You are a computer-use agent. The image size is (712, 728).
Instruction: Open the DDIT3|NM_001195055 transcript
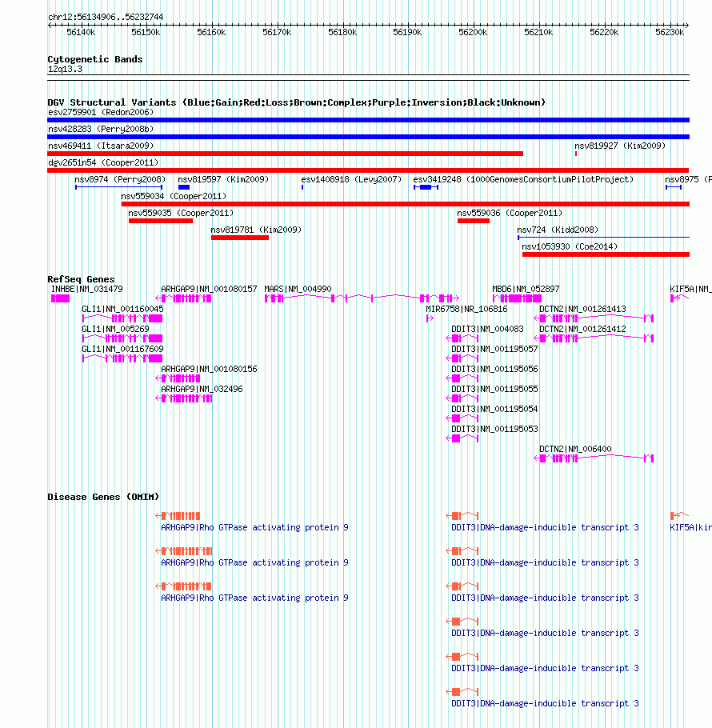point(462,398)
